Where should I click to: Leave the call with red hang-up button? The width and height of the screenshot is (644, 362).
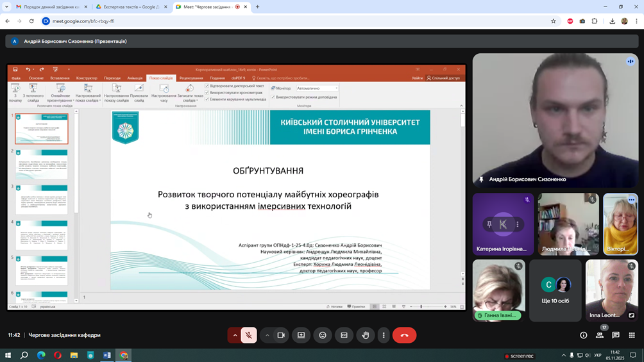point(404,335)
